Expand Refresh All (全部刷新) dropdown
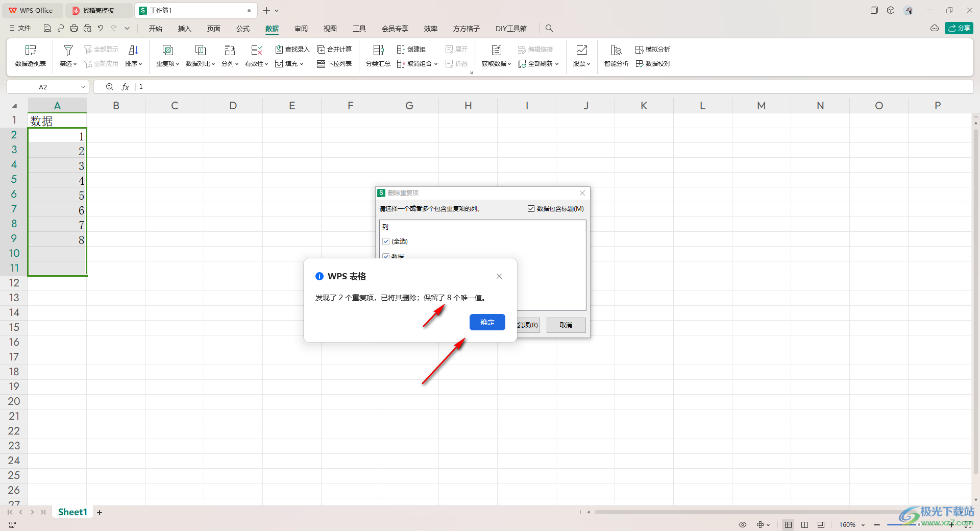Viewport: 980px width, 531px height. [557, 64]
